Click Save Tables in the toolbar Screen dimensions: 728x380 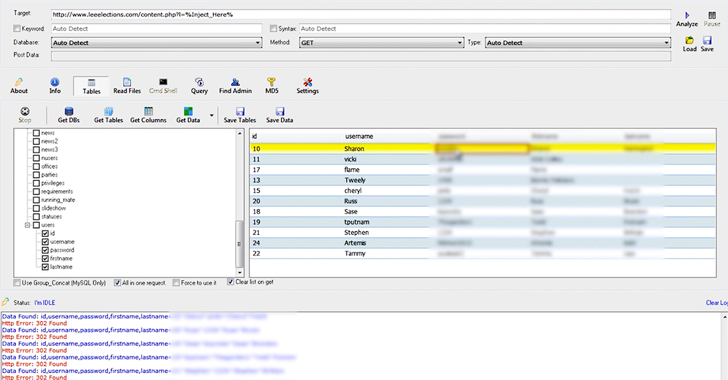[240, 115]
